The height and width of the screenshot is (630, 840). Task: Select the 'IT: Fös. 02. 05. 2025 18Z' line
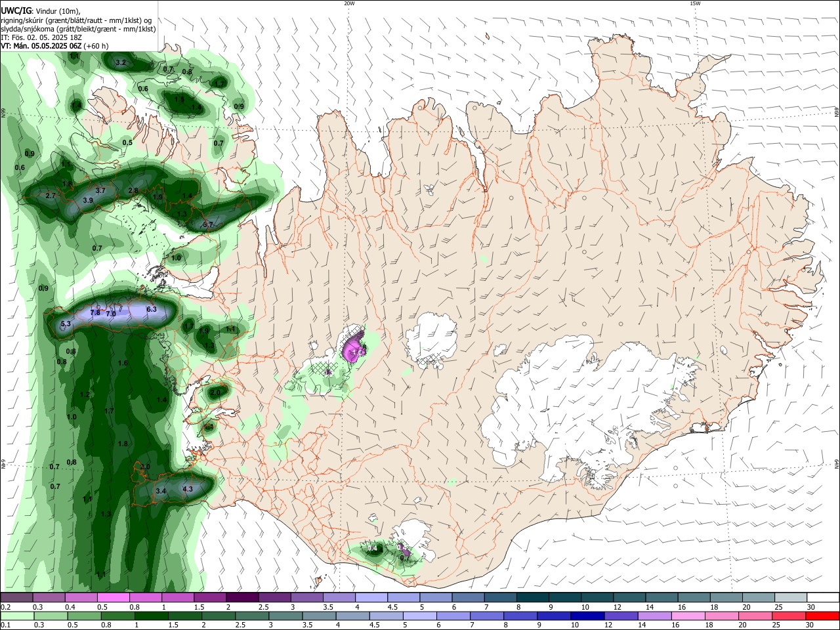(41, 37)
